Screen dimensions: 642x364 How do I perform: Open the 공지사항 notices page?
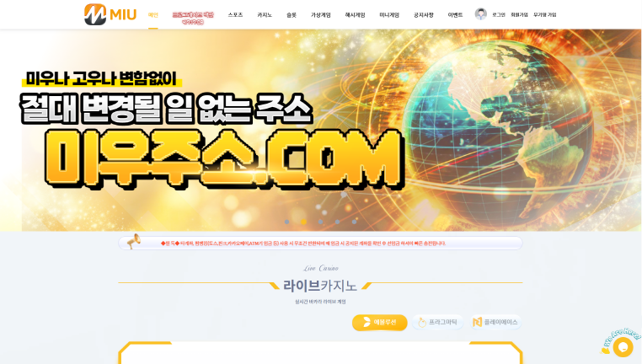423,14
